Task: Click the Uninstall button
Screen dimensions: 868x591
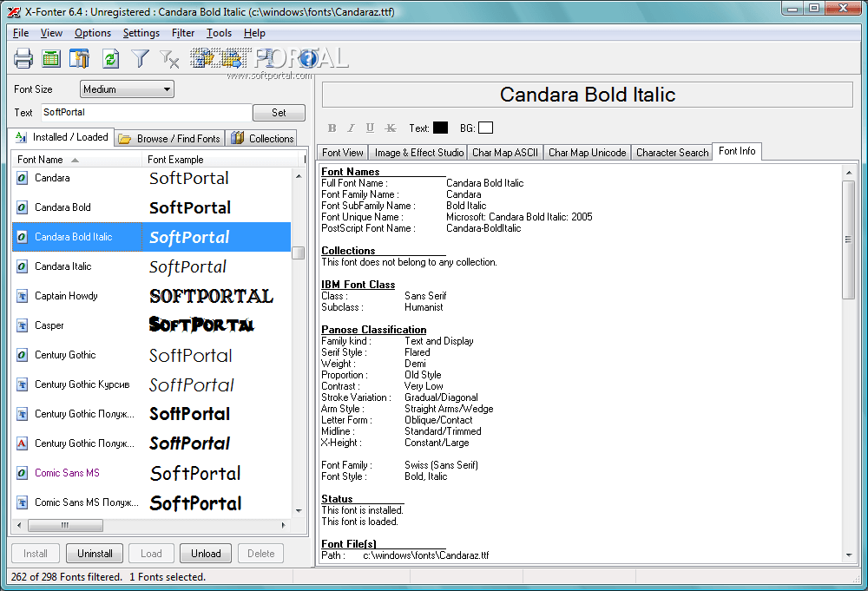Action: (95, 554)
